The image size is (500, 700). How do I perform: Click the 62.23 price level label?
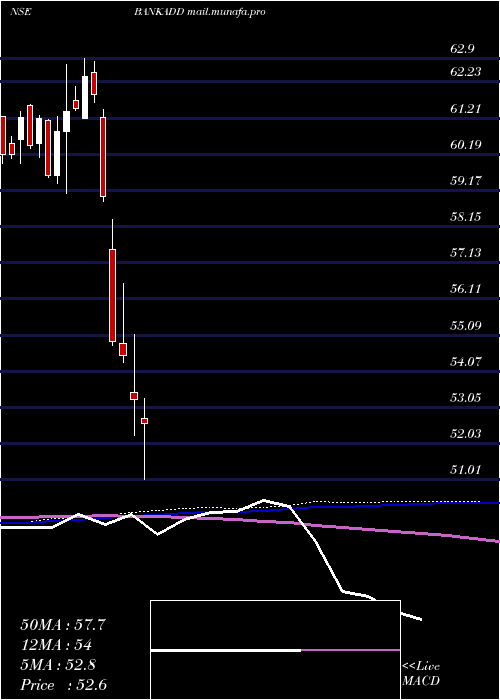click(466, 72)
